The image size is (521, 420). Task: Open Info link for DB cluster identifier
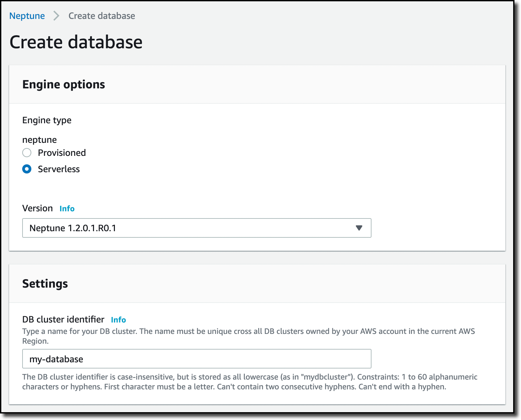click(x=118, y=320)
